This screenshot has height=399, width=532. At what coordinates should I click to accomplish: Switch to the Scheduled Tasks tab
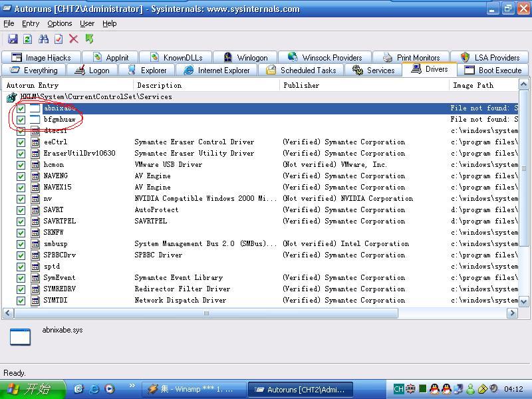(301, 70)
